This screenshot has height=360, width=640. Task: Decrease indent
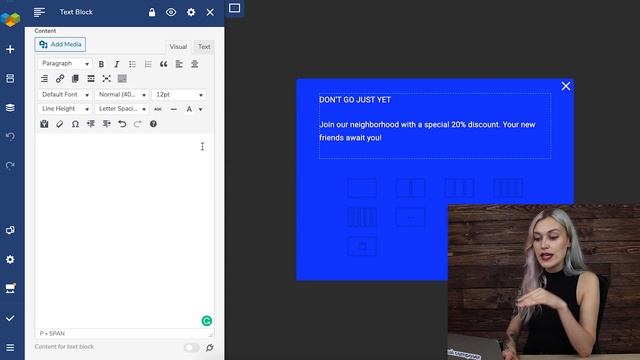(x=91, y=124)
